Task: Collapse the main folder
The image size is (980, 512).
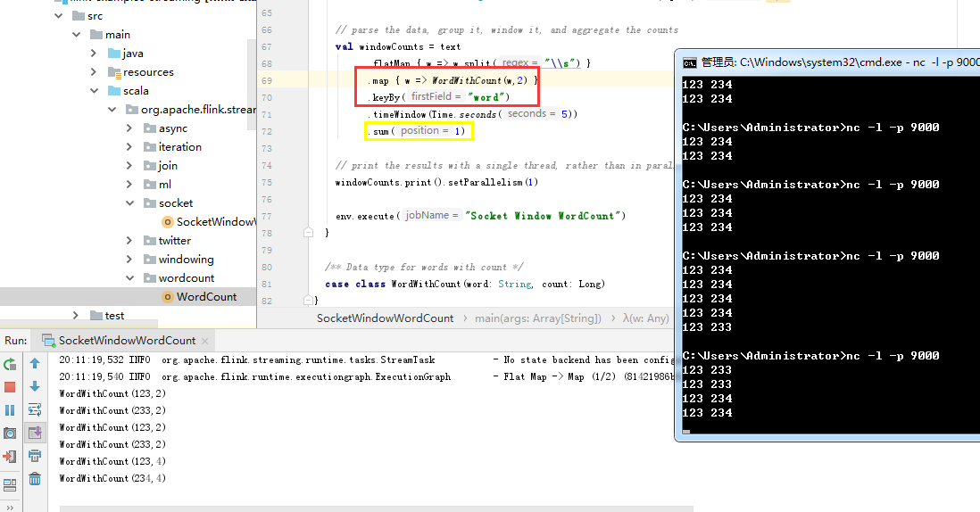Action: [77, 34]
